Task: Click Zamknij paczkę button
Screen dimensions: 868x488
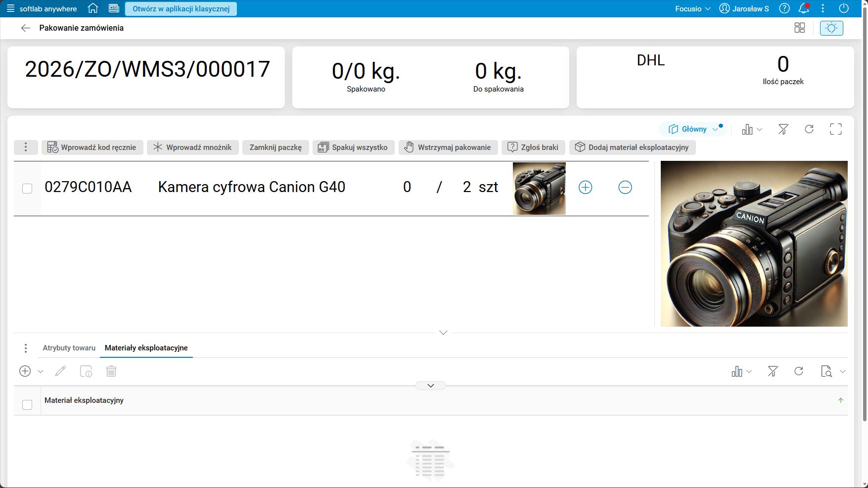Action: (275, 147)
